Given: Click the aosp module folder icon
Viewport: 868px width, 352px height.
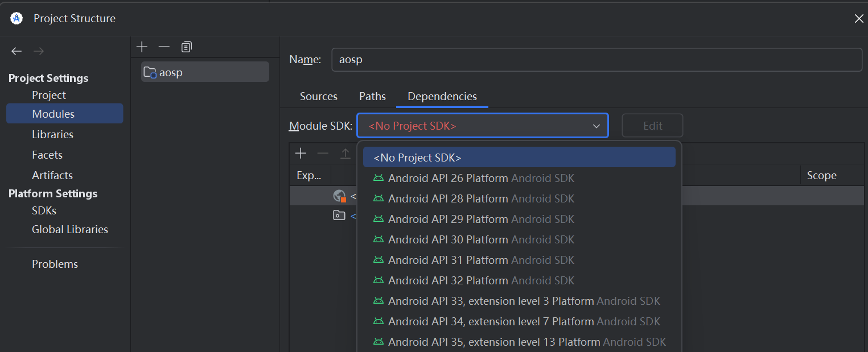Looking at the screenshot, I should click(x=150, y=72).
